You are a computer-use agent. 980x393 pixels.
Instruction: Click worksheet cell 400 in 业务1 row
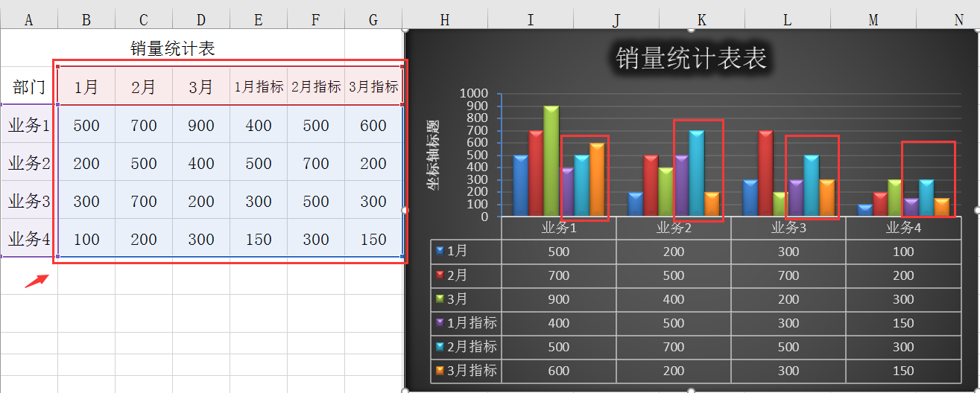point(259,124)
